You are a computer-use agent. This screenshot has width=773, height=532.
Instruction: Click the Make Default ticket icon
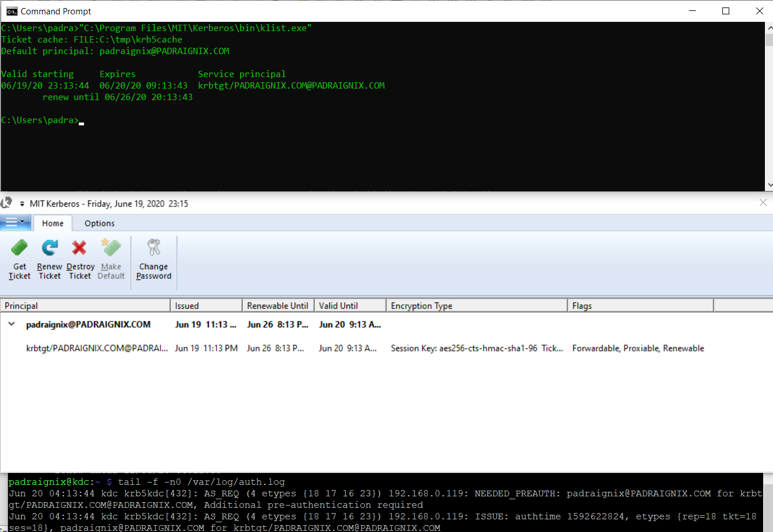[x=111, y=248]
